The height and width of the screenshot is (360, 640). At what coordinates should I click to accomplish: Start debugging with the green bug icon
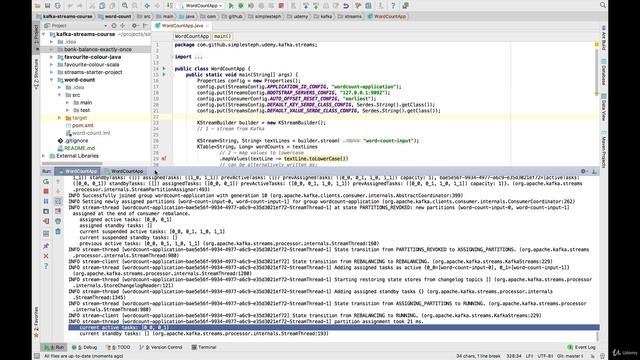241,6
